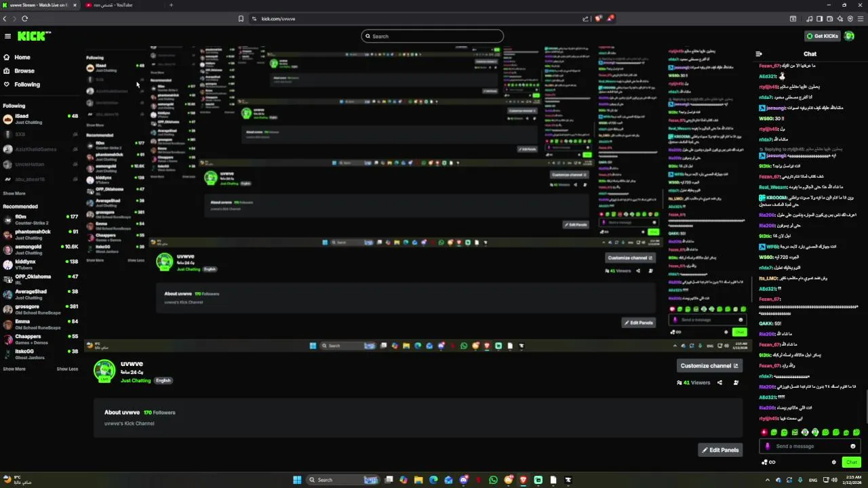
Task: Click username Fozan_67 at top of chat
Action: (770, 66)
